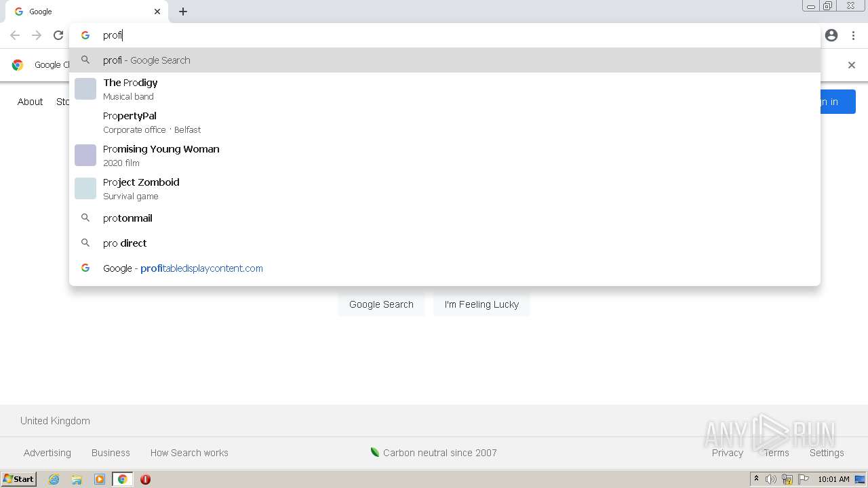Open How Search works link
This screenshot has width=868, height=488.
click(x=189, y=453)
